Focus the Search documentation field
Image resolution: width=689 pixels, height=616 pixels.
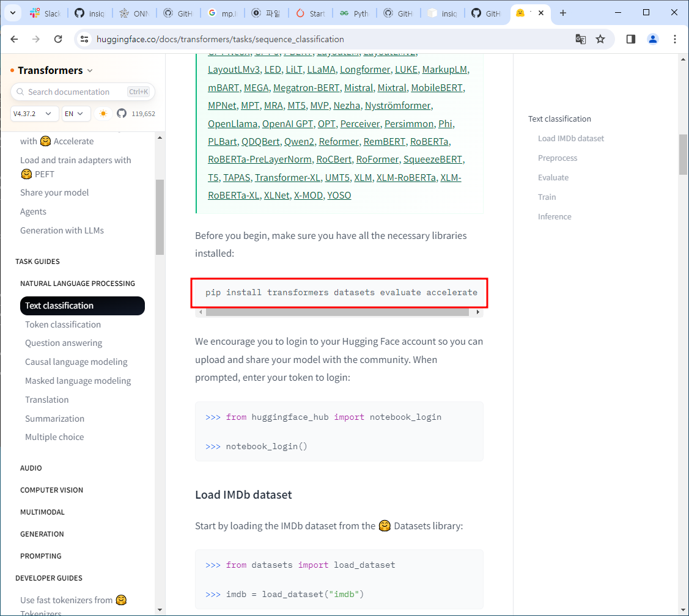point(83,92)
